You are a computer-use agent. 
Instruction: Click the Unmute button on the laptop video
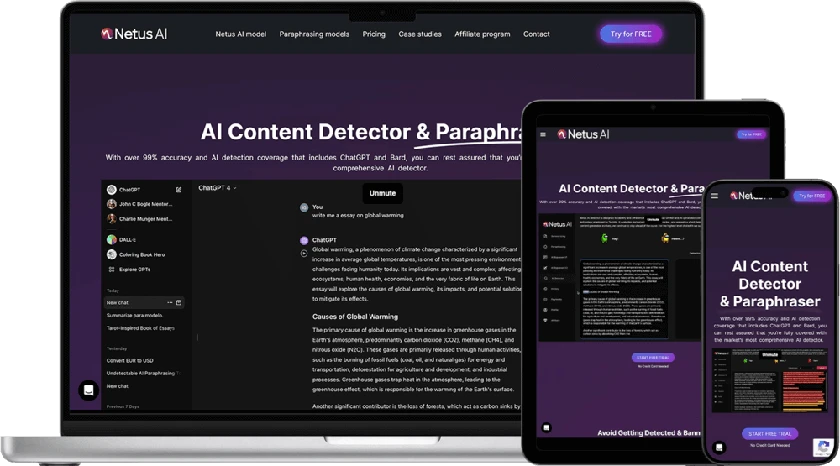[382, 193]
